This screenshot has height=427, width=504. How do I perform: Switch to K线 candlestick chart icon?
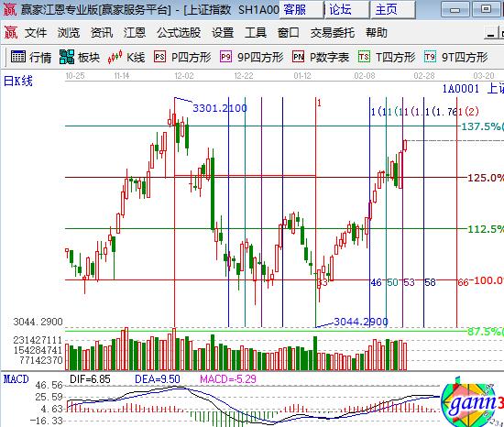pyautogui.click(x=115, y=57)
